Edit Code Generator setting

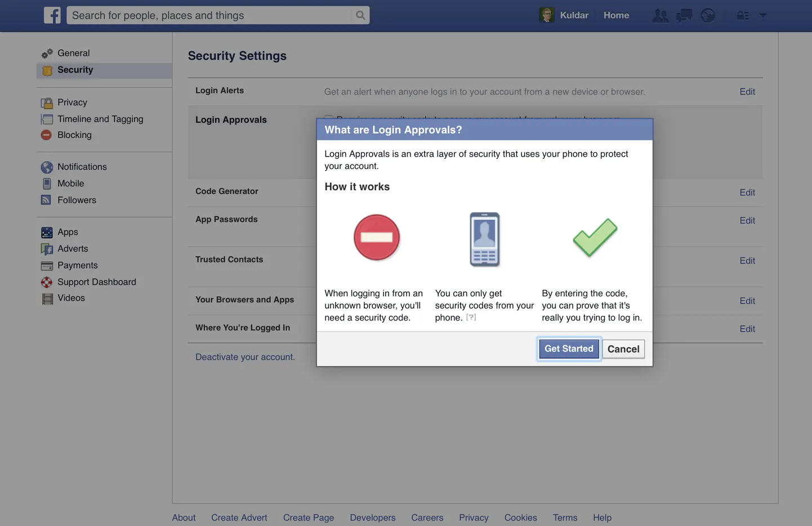[747, 193]
